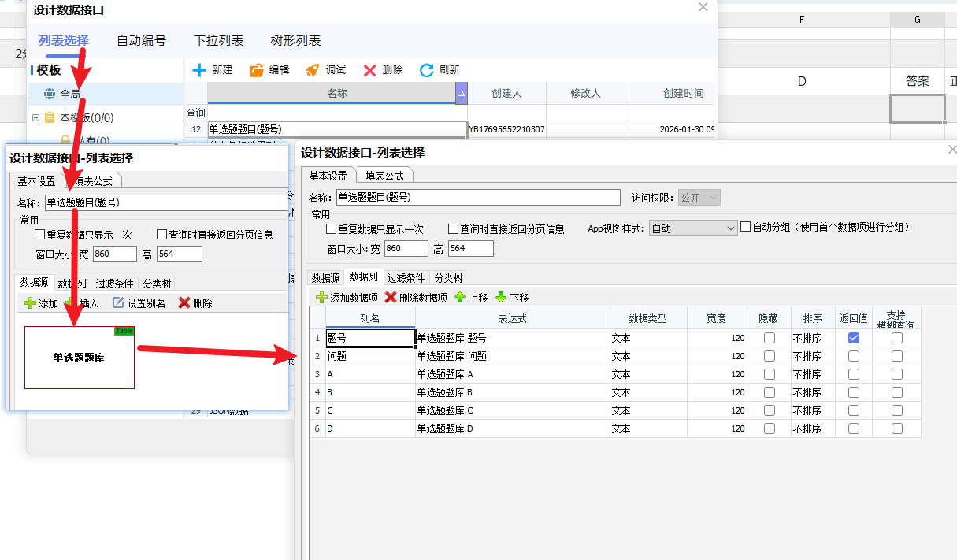Select the 本模板(0/0) folder in the tree
Screen dimensions: 957x560
pyautogui.click(x=79, y=117)
